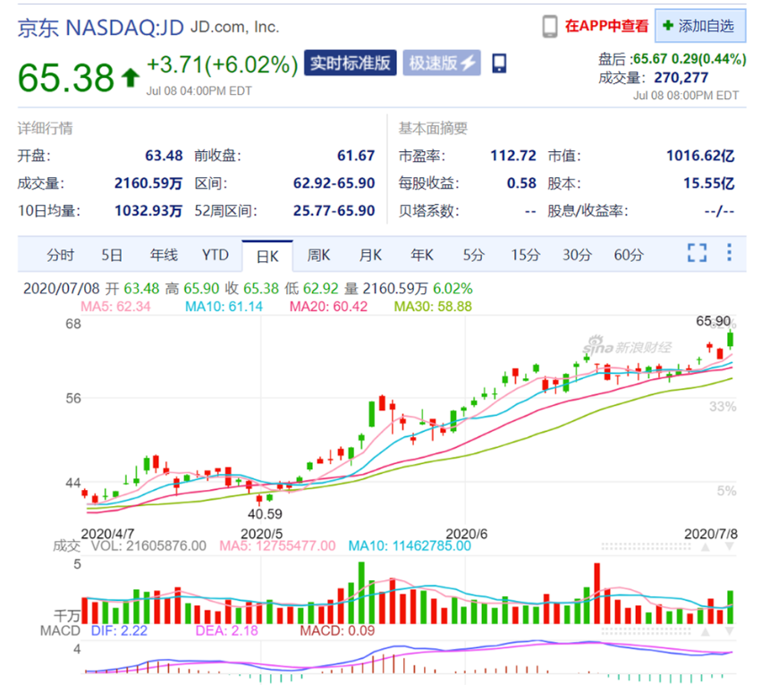Image resolution: width=778 pixels, height=700 pixels.
Task: Click the MACD: 0.09 indicator label
Action: pyautogui.click(x=337, y=631)
